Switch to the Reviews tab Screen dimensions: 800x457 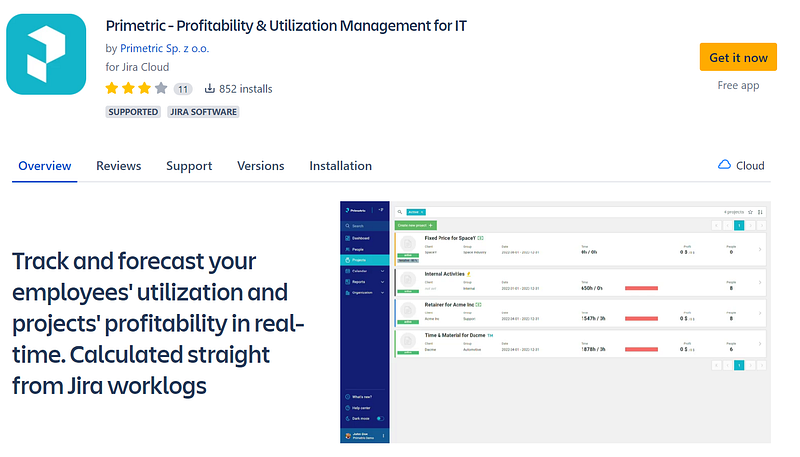(118, 166)
